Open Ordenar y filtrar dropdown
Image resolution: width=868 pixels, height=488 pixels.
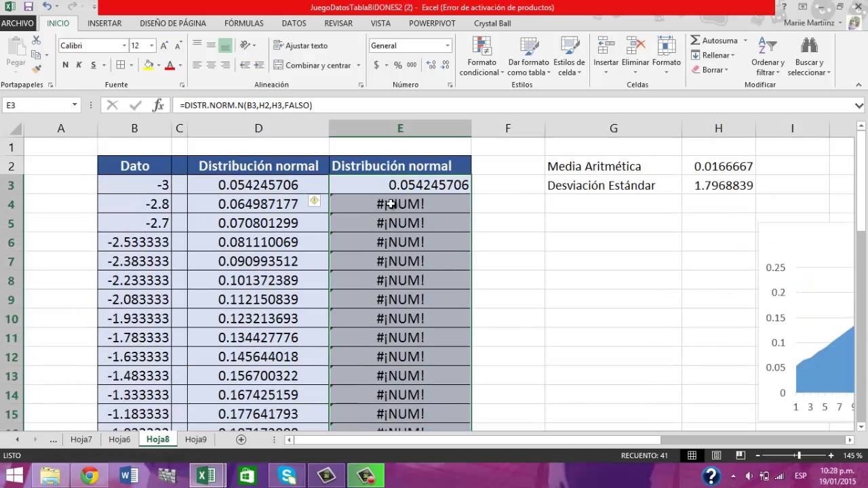[768, 57]
